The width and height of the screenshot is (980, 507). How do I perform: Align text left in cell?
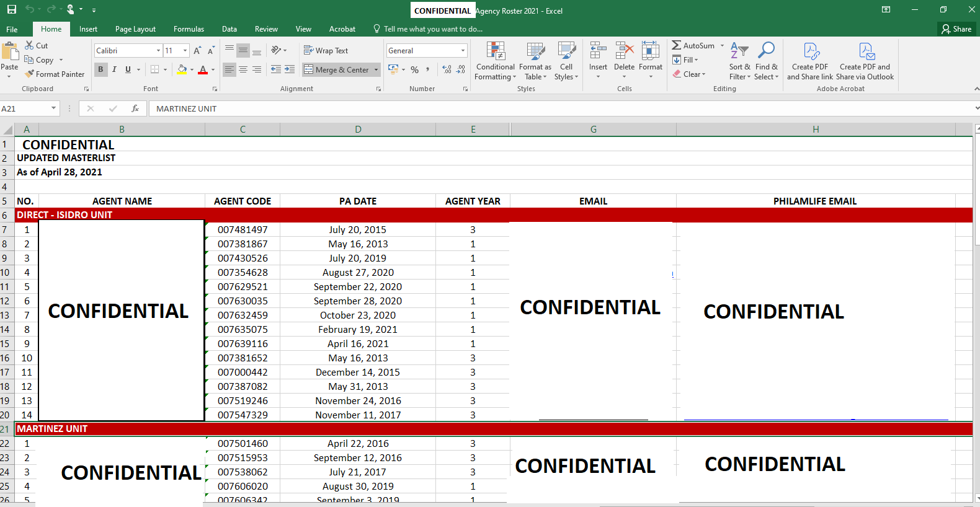229,69
